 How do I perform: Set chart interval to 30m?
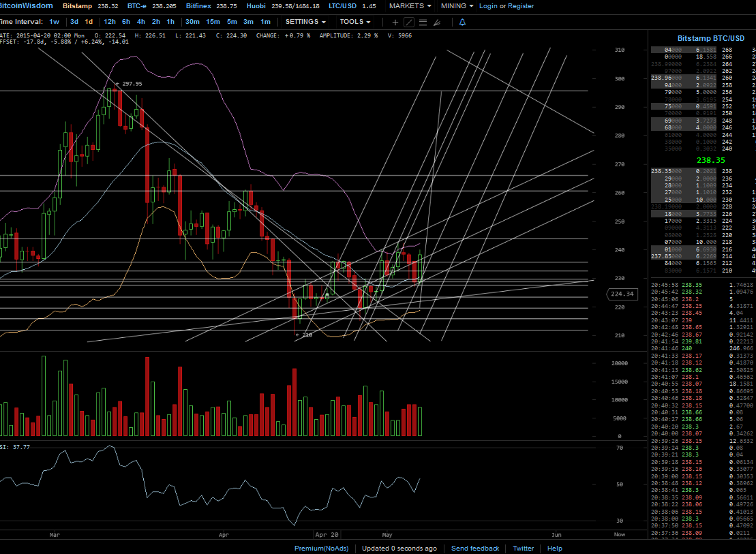point(192,22)
